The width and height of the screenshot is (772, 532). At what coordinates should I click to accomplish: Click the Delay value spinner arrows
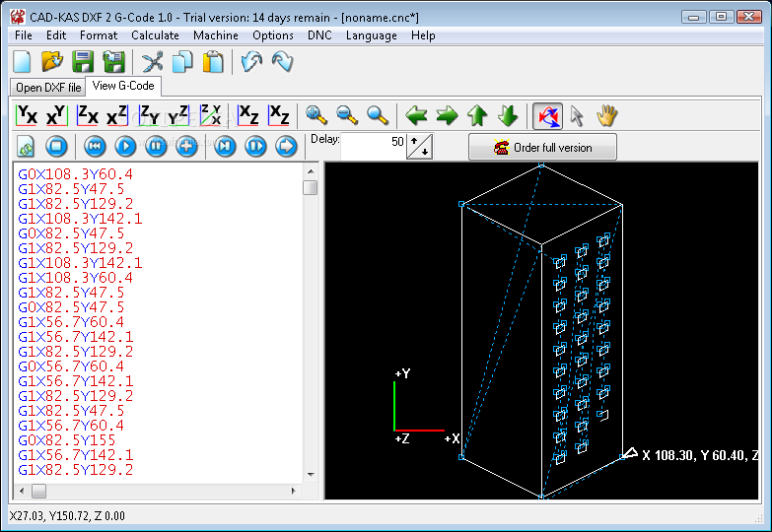(420, 147)
